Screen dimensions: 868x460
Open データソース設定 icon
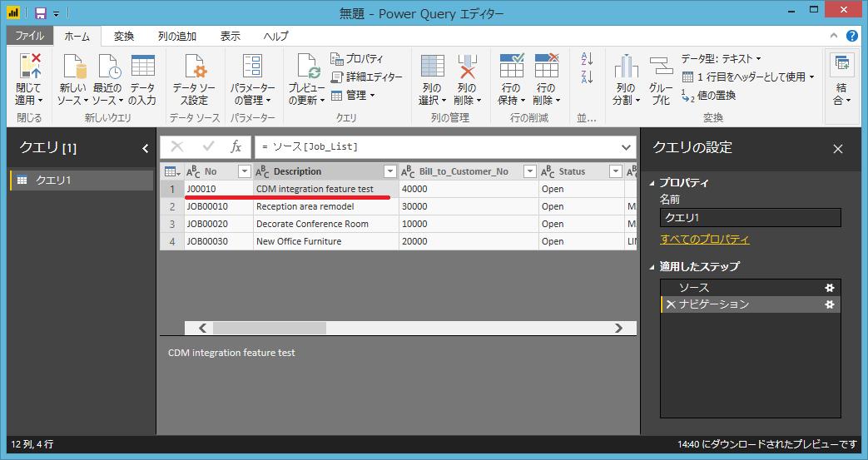coord(195,66)
